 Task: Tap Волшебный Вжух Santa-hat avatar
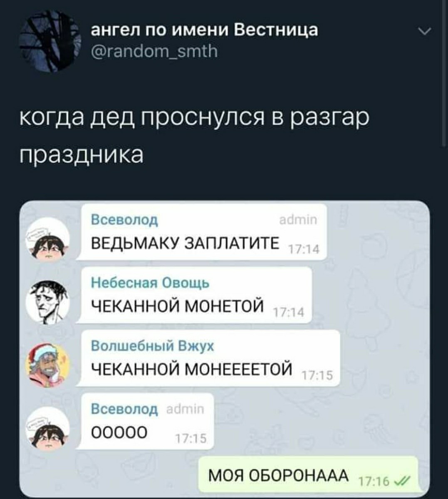point(48,366)
